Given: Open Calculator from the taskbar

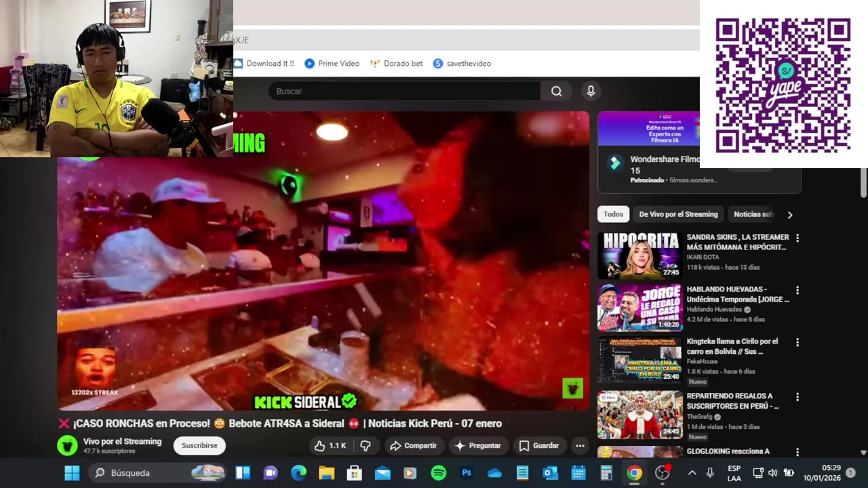Looking at the screenshot, I should click(x=606, y=472).
